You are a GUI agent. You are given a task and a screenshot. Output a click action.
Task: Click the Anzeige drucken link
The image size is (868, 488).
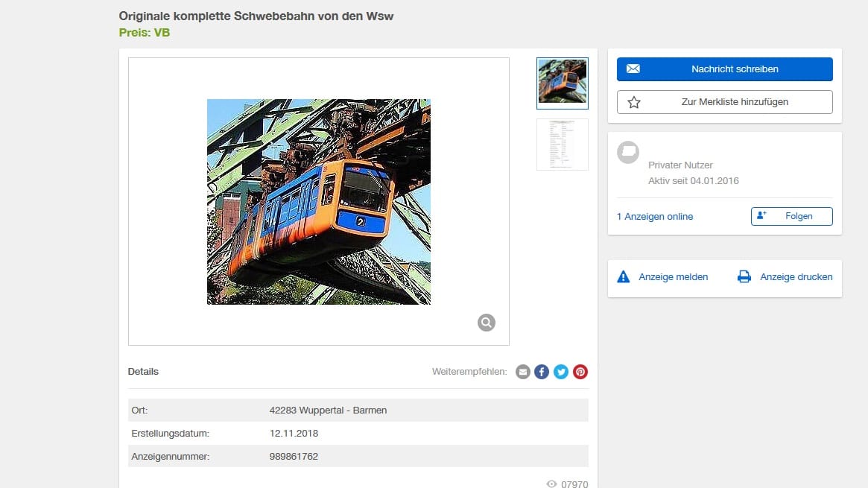pyautogui.click(x=796, y=276)
